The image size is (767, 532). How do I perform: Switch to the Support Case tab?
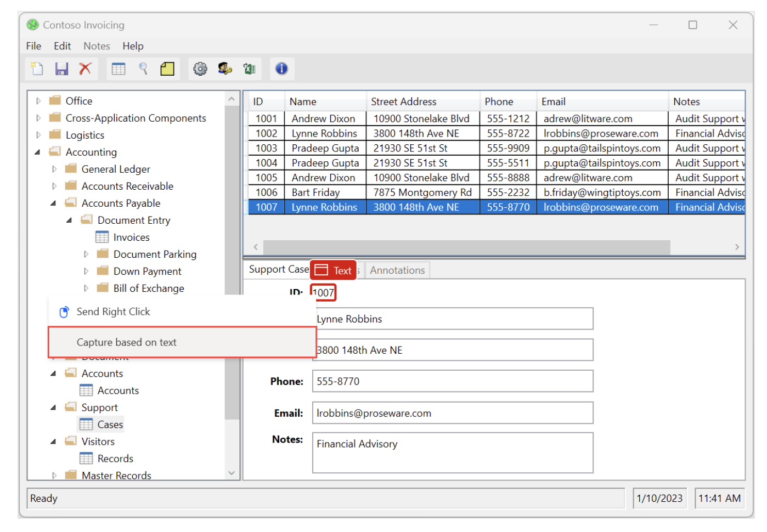[279, 269]
